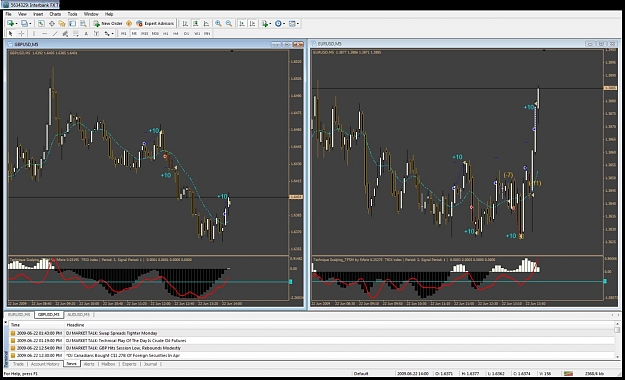Toggle chart auto scroll icon
625x380 pixels.
tap(242, 24)
